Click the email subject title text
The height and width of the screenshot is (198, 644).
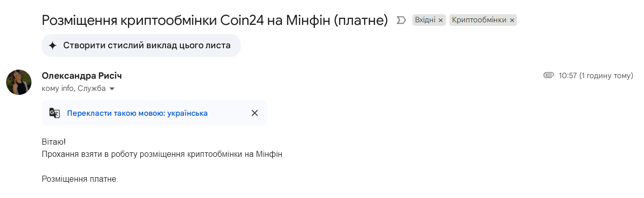214,20
